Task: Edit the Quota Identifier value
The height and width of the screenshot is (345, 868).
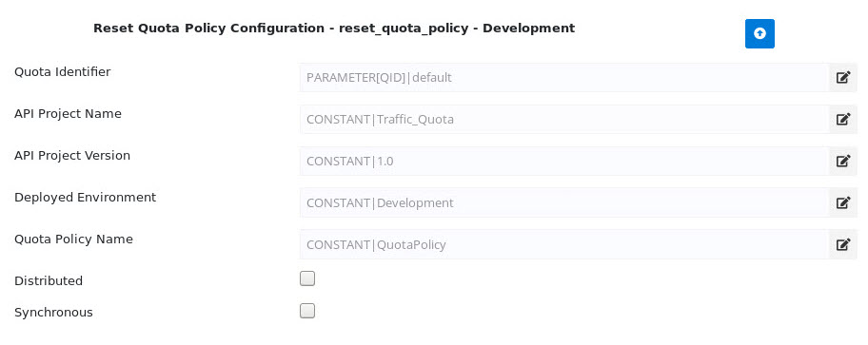Action: pos(842,77)
